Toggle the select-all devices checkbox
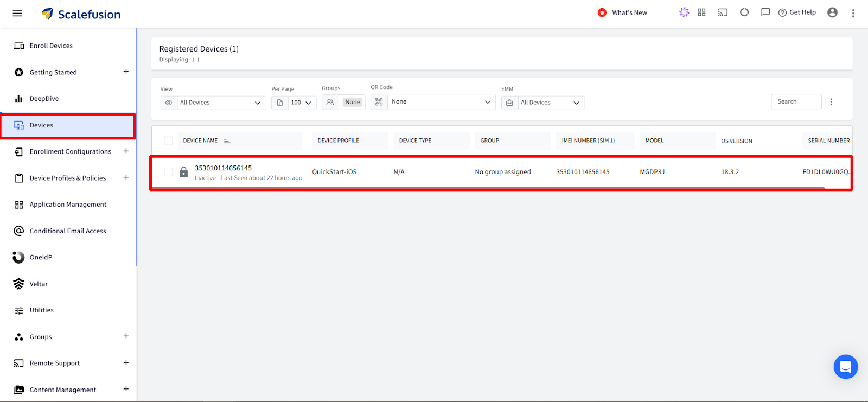 click(x=168, y=141)
